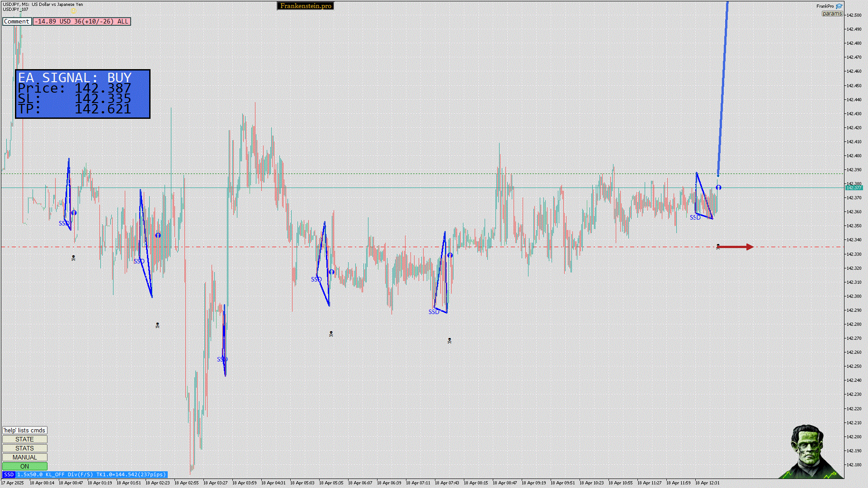Screen dimensions: 868x488
Task: Click the Frankenstein.pro title banner
Action: coord(305,6)
